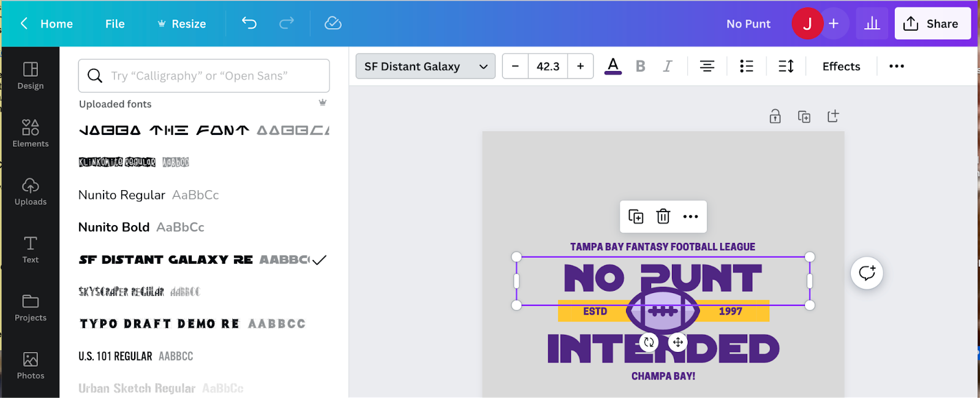
Task: Delete selected text with trash icon
Action: tap(663, 216)
